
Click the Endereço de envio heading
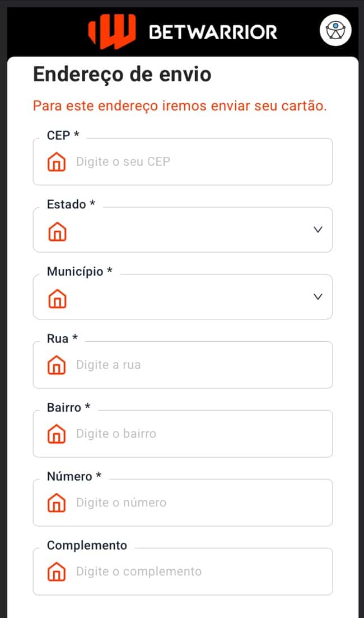[x=123, y=75]
